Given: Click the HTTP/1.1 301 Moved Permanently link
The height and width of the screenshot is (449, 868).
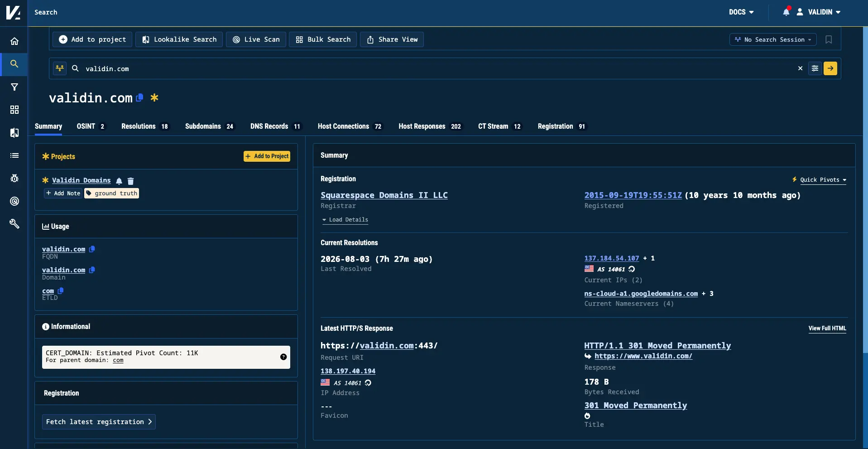Looking at the screenshot, I should pos(657,346).
